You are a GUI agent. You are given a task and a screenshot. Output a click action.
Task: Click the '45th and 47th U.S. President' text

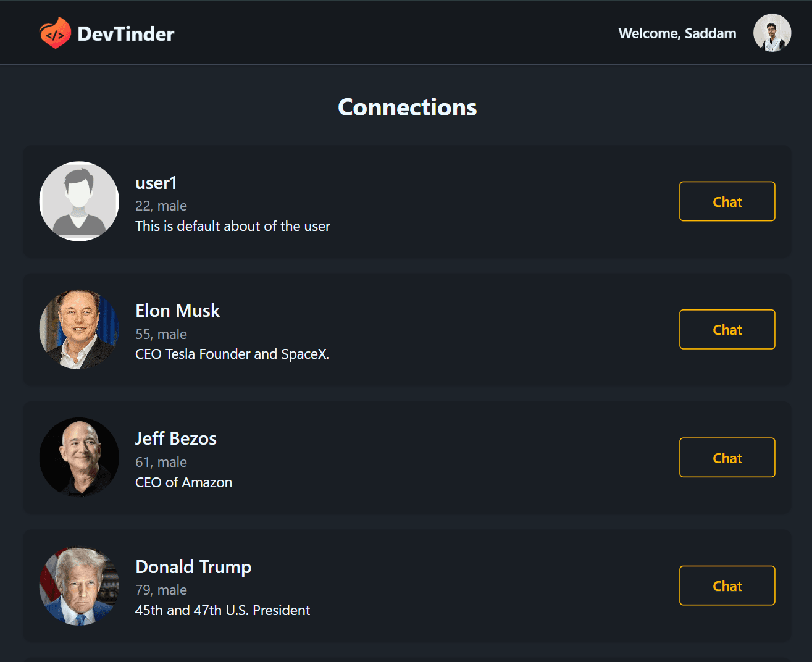(223, 610)
